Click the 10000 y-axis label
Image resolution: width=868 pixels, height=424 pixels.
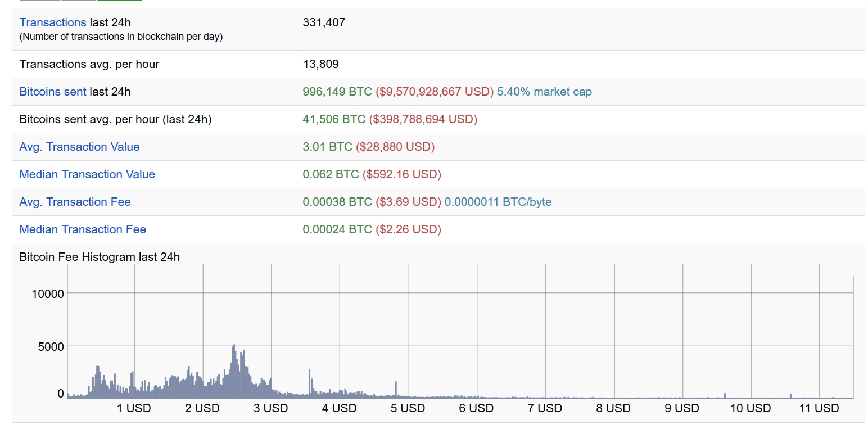tap(47, 294)
